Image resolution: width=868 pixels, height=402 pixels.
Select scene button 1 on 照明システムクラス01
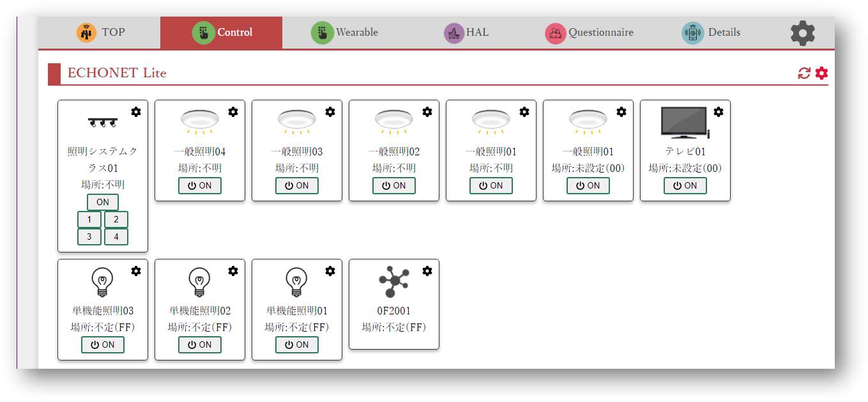click(89, 220)
